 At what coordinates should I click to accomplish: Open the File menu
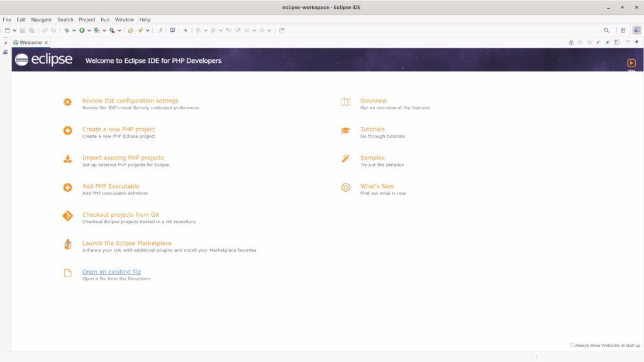click(7, 19)
